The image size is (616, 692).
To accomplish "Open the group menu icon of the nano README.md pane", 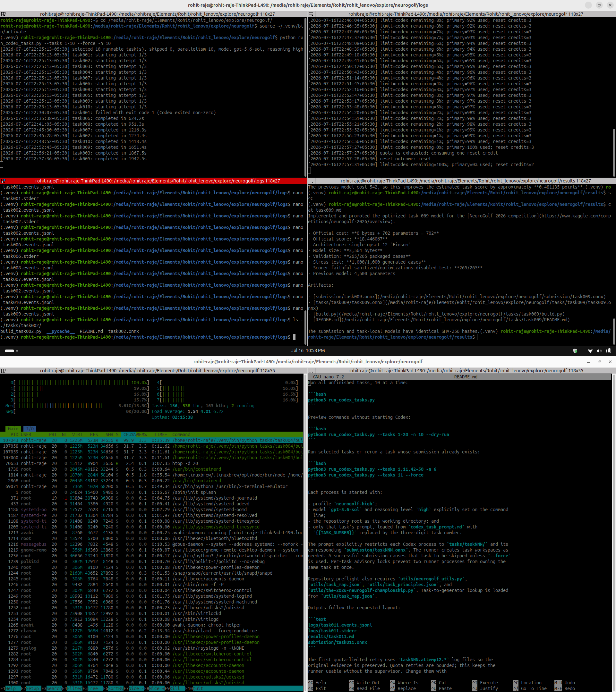I will tap(311, 371).
